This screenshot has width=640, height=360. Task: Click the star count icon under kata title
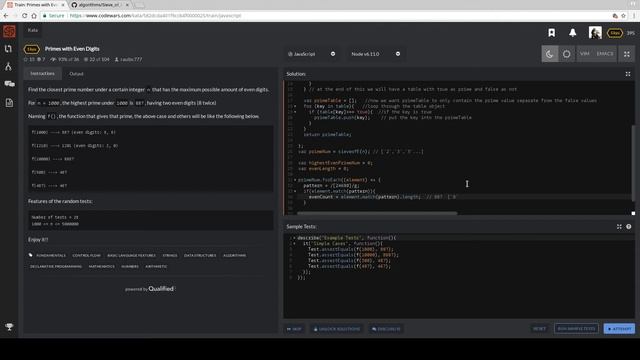pos(26,60)
